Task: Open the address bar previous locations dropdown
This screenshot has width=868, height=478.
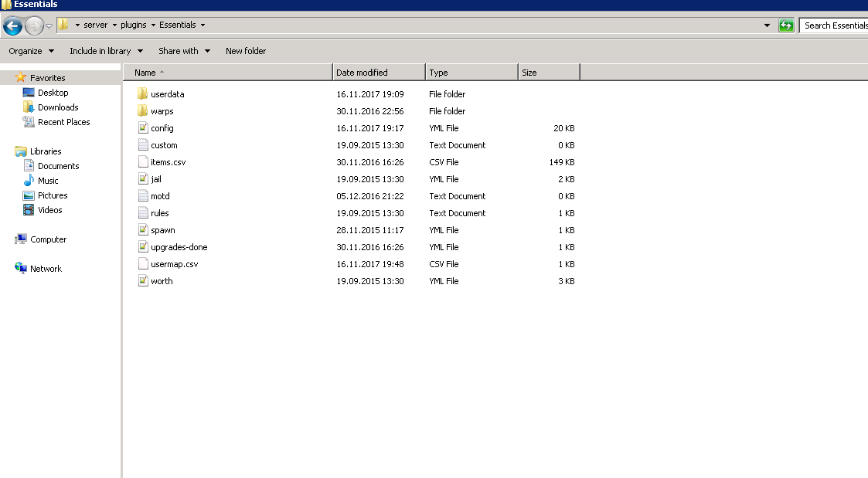Action: pyautogui.click(x=767, y=25)
